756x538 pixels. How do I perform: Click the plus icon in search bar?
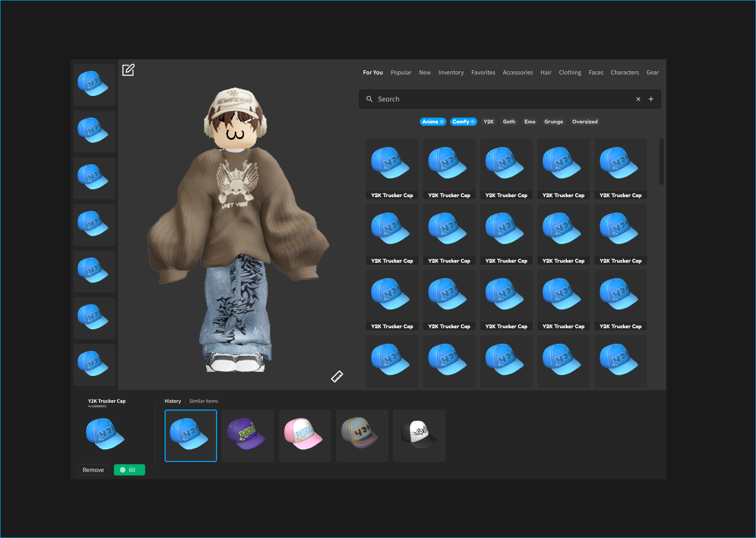coord(651,99)
